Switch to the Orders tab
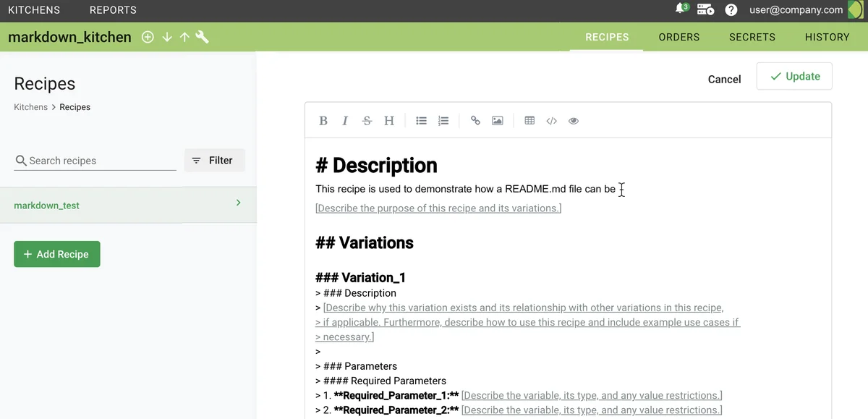This screenshot has width=868, height=419. 678,37
